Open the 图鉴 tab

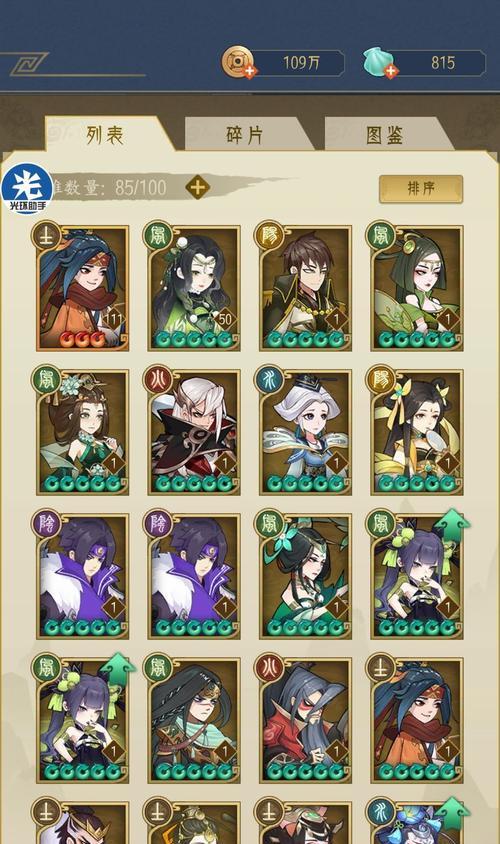click(385, 135)
